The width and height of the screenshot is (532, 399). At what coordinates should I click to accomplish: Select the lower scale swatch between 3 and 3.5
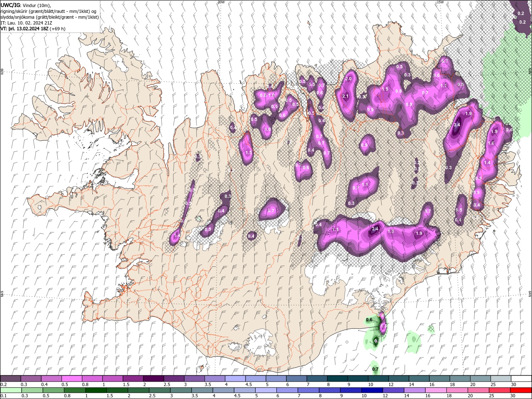180,390
